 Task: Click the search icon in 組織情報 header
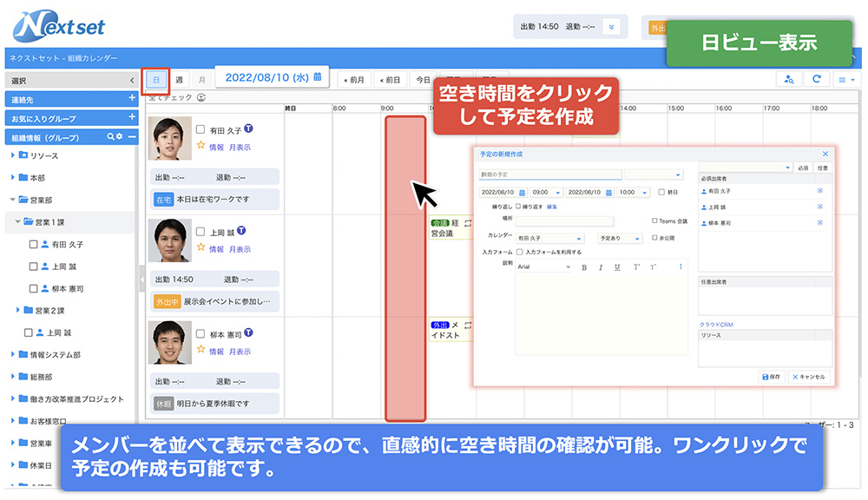[110, 137]
